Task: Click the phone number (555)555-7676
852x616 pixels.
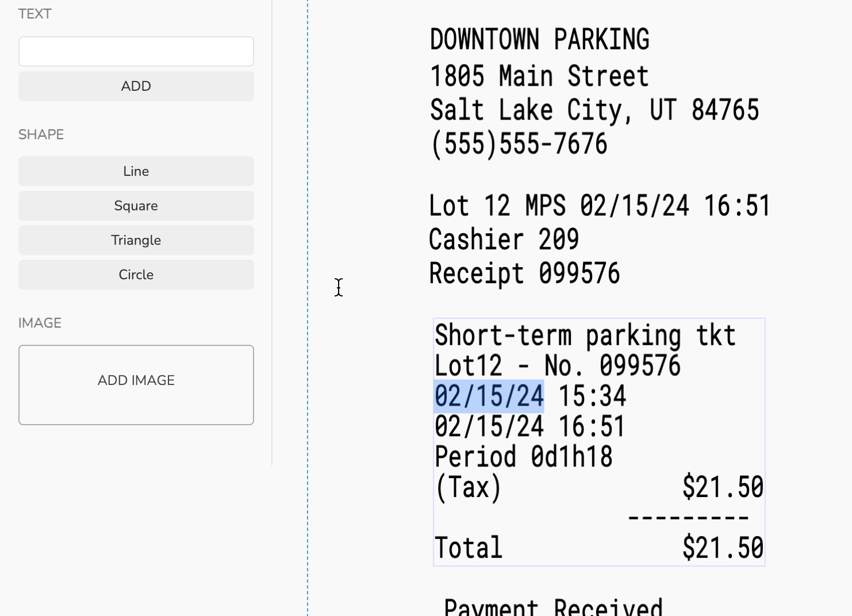Action: [518, 143]
